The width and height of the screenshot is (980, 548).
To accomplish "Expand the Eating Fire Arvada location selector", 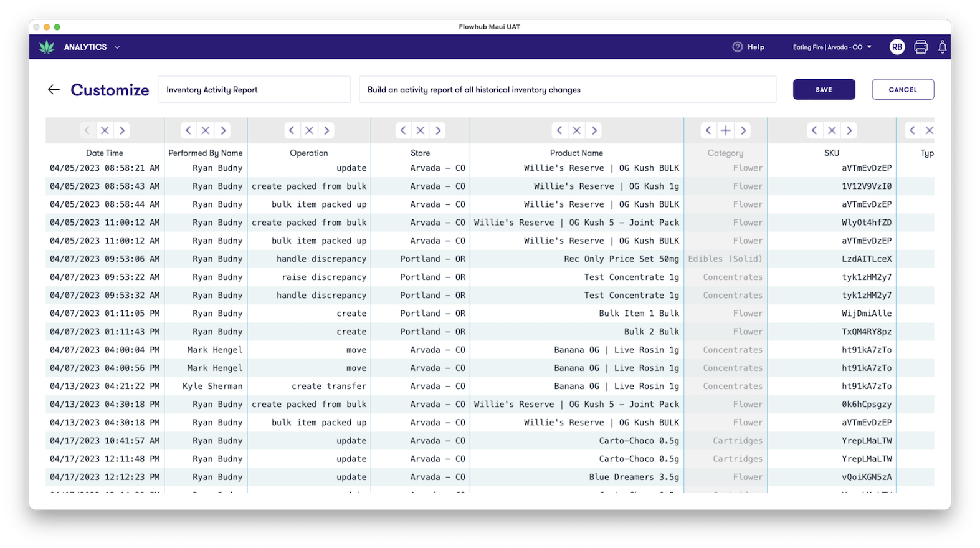I will coord(832,47).
